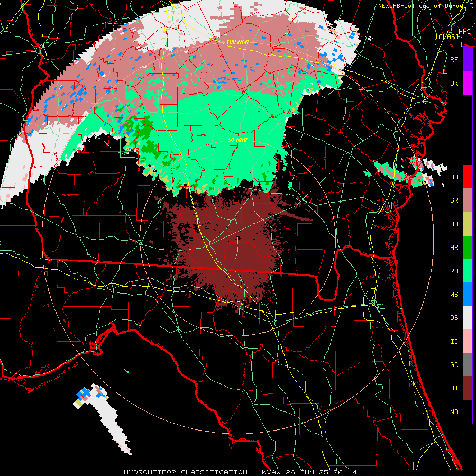
Task: Click the UK magenta color swatch
Action: tap(467, 83)
